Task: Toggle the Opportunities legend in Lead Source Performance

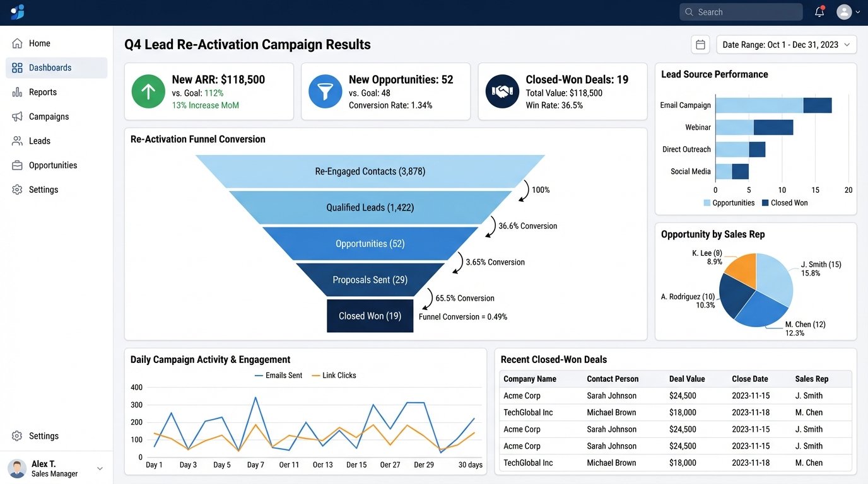Action: [x=729, y=202]
